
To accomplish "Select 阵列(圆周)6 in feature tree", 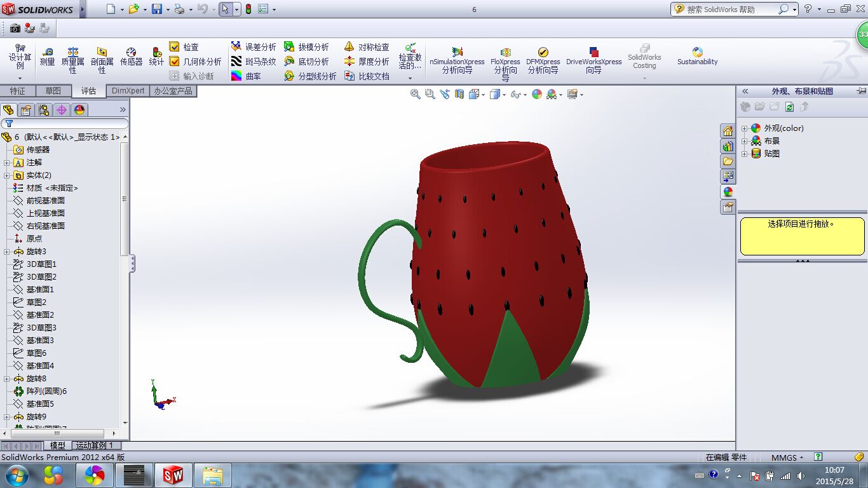I will coord(46,391).
